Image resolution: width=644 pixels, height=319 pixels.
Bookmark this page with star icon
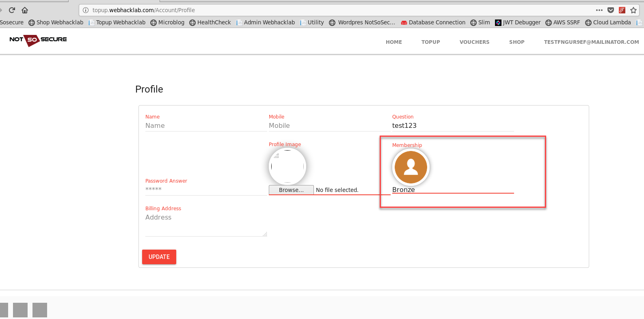click(633, 10)
